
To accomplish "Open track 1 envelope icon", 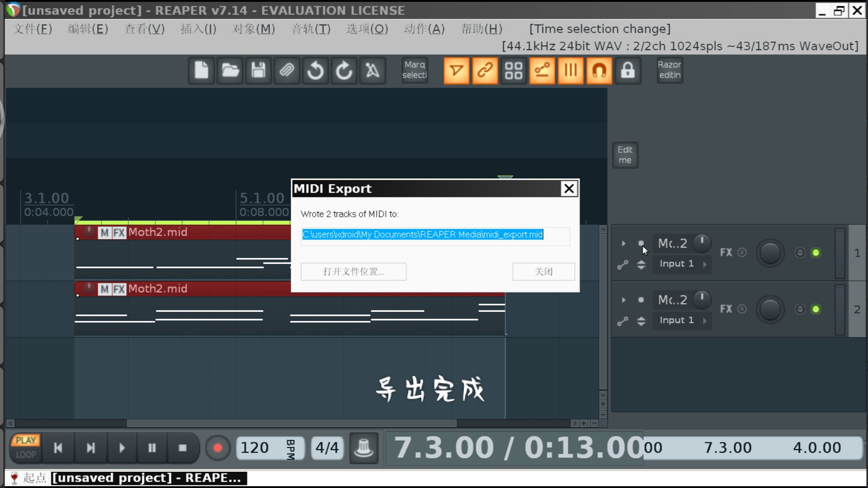I will point(623,265).
